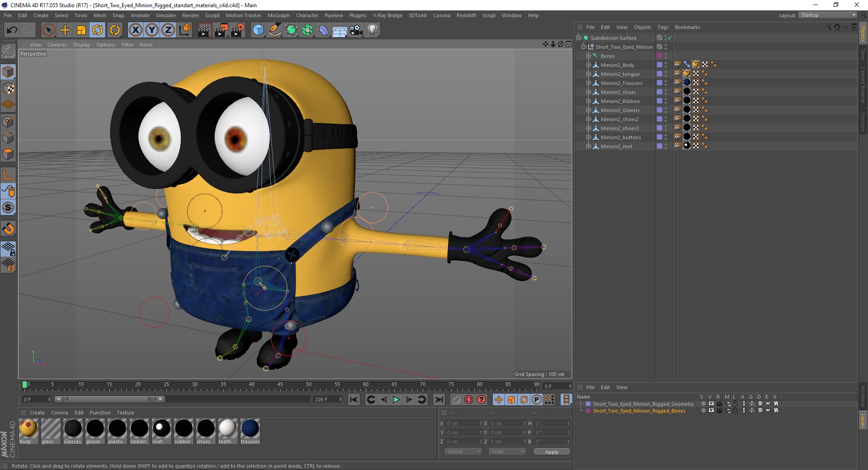Activate the Move tool
Screen dimensions: 868x470
(65, 30)
